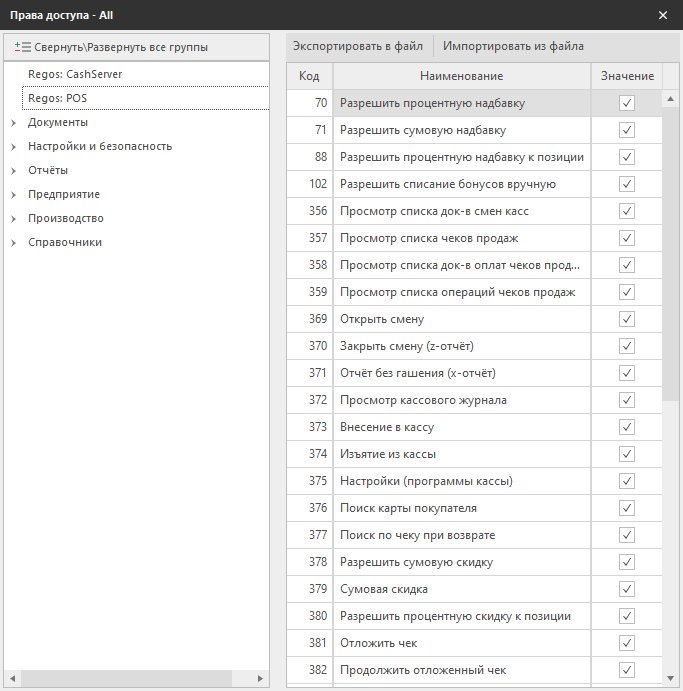This screenshot has height=691, width=683.
Task: Uncheck permission 70 Разрешить процентную надбавку
Action: pyautogui.click(x=627, y=102)
